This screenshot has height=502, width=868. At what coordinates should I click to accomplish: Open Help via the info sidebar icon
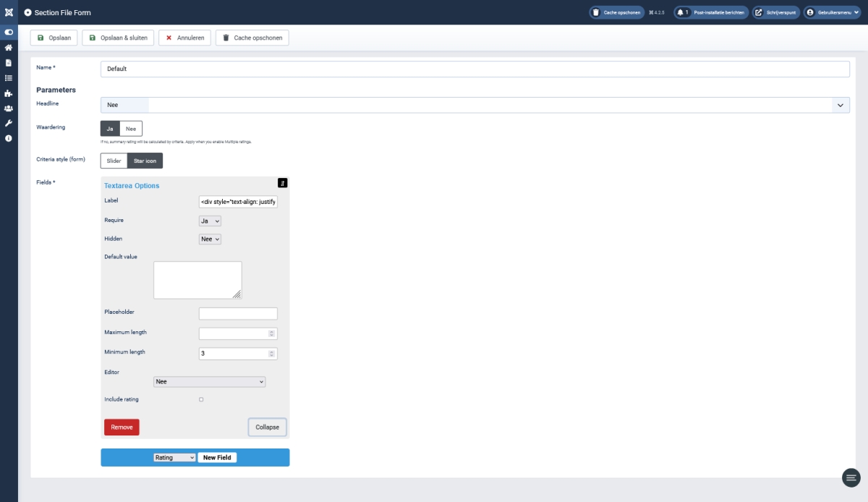point(9,138)
